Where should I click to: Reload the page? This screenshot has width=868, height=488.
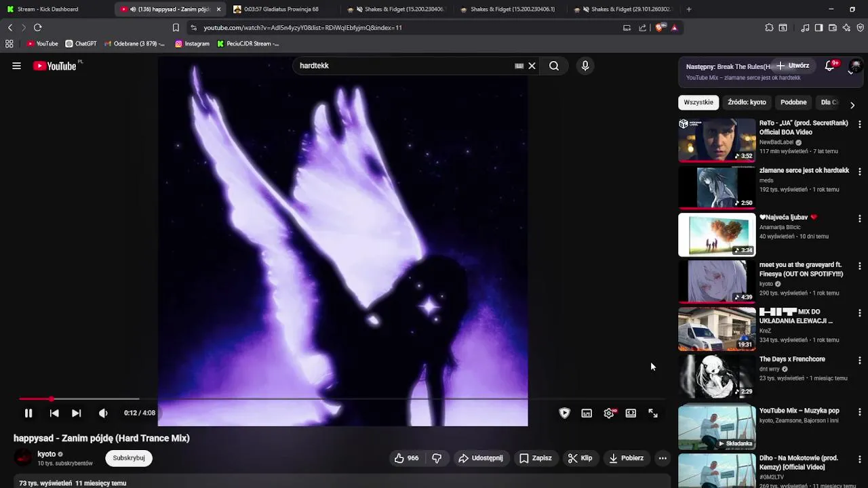tap(38, 28)
